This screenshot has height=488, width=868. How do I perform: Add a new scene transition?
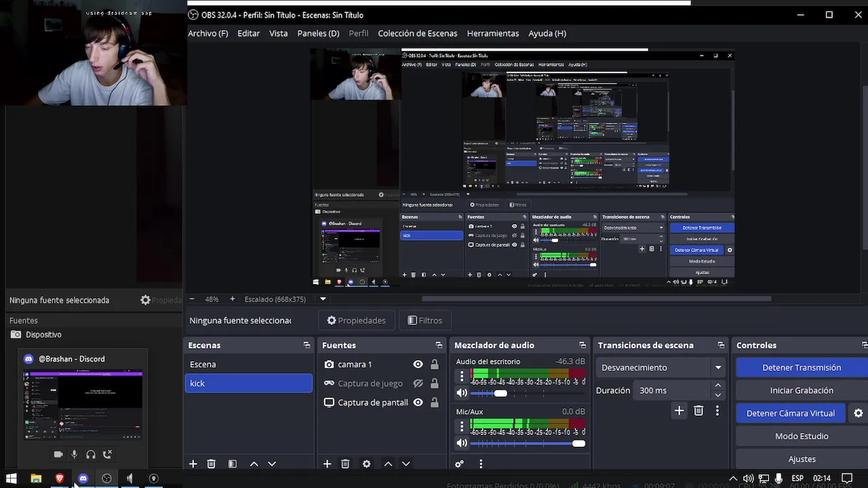coord(679,411)
